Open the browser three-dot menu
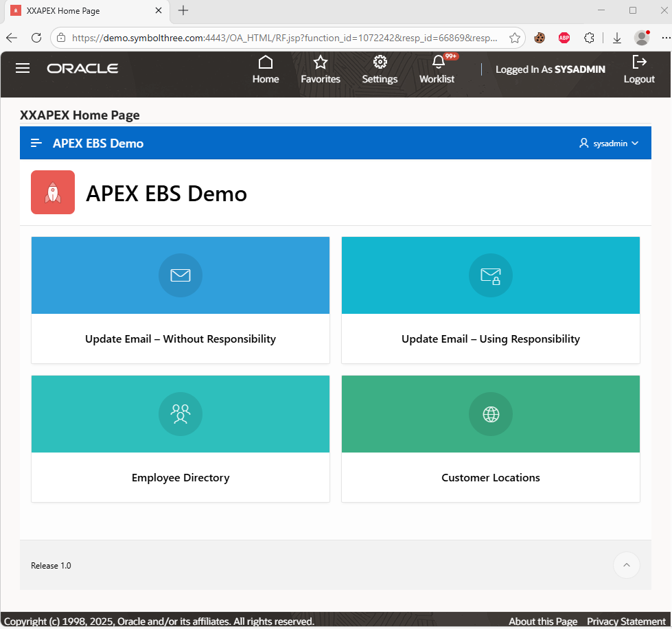Screen dimensions: 672x629 pyautogui.click(x=666, y=38)
